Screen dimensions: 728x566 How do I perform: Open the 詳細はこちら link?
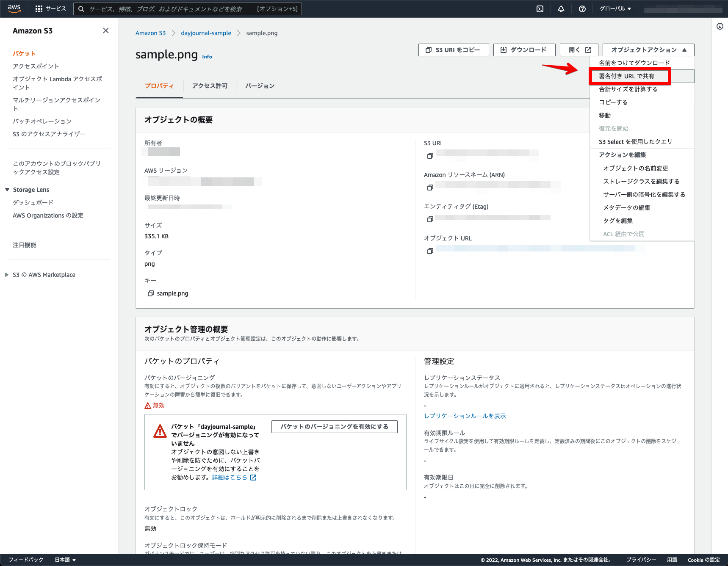(x=230, y=478)
